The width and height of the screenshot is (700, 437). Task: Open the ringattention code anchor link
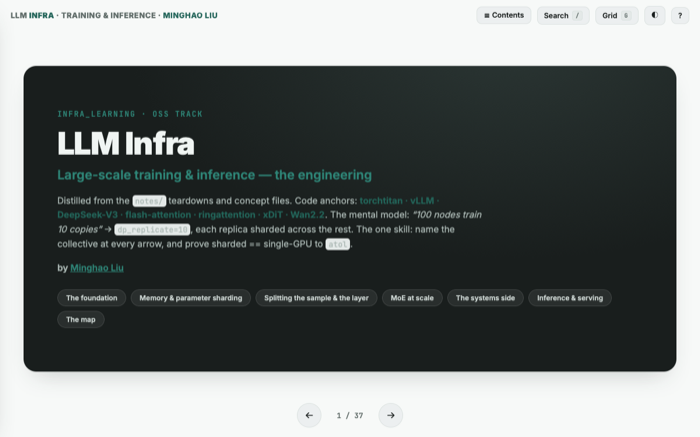pos(227,215)
